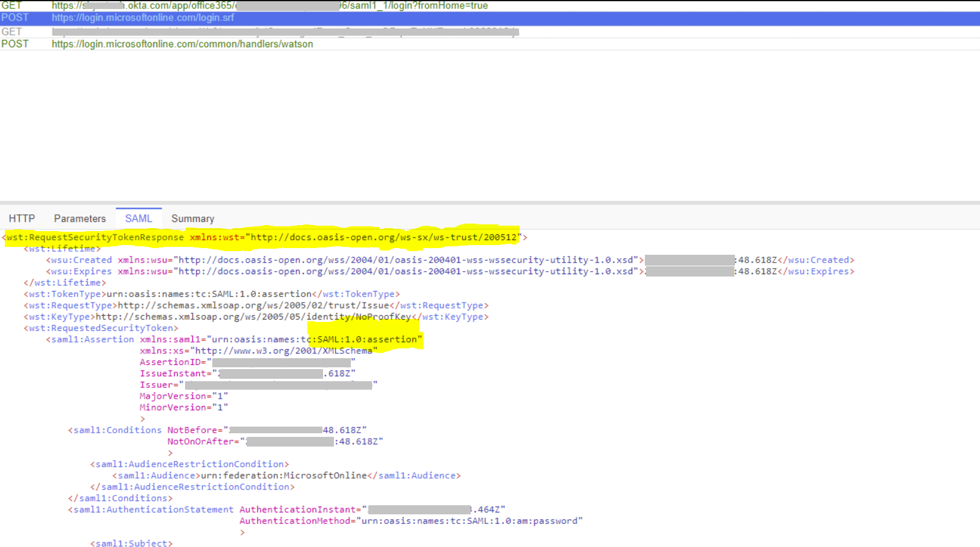Click the wsu:Expires element line

click(450, 272)
